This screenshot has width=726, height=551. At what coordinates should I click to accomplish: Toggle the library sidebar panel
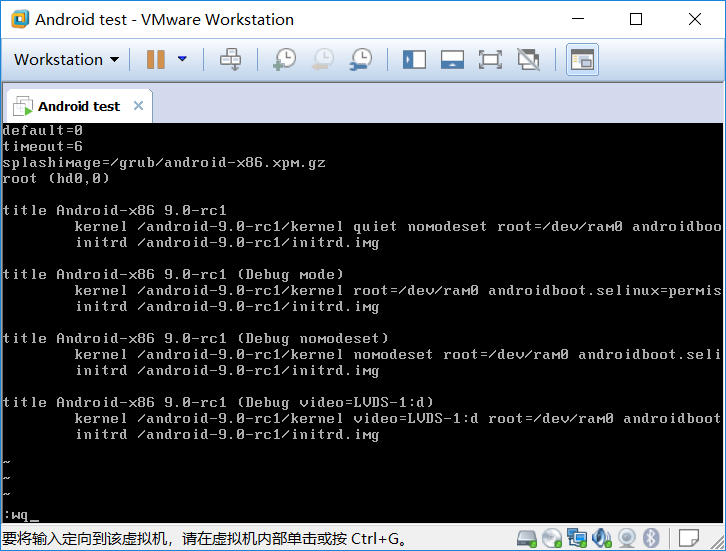click(414, 59)
